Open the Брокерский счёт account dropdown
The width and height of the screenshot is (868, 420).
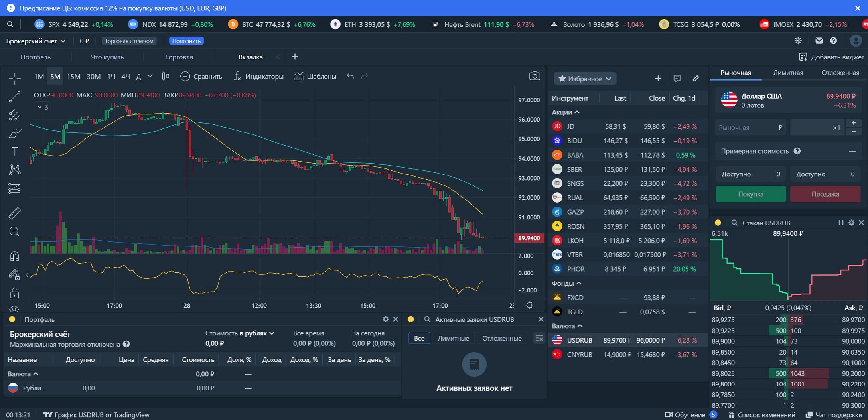[36, 41]
